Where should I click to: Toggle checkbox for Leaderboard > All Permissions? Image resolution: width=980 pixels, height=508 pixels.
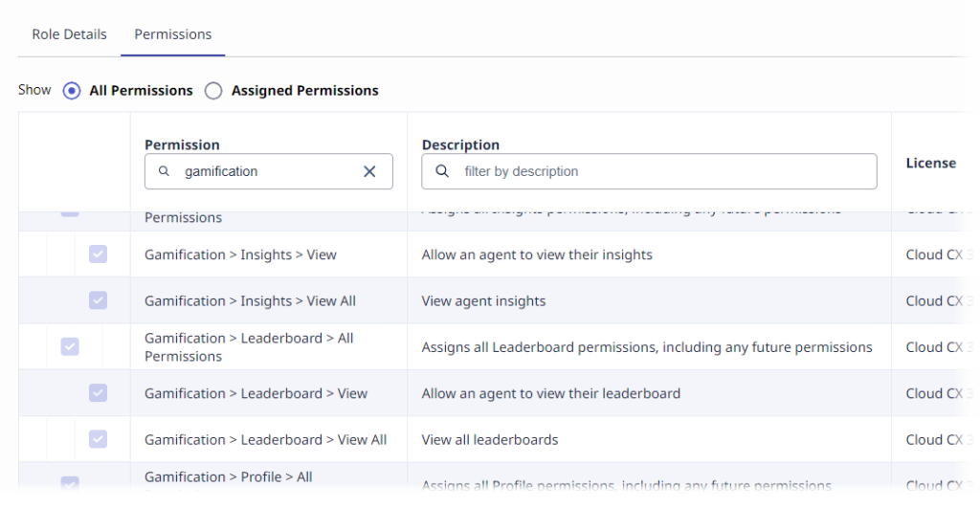[x=70, y=346]
